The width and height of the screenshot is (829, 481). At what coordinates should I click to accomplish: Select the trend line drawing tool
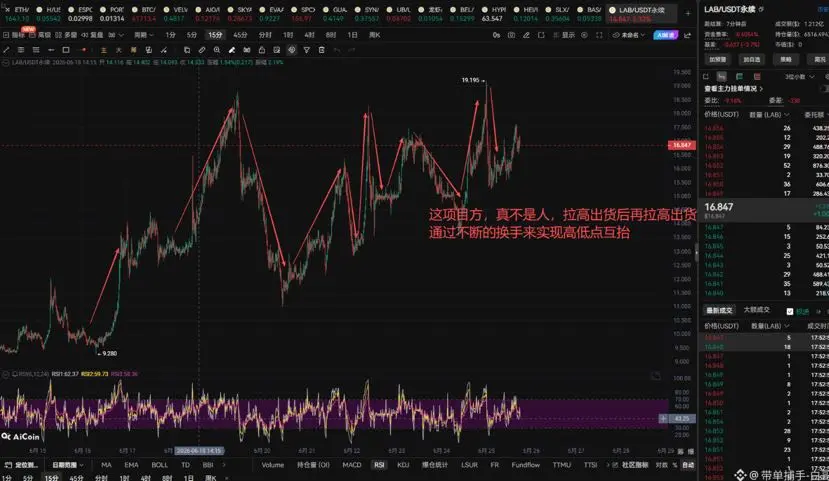6,50
